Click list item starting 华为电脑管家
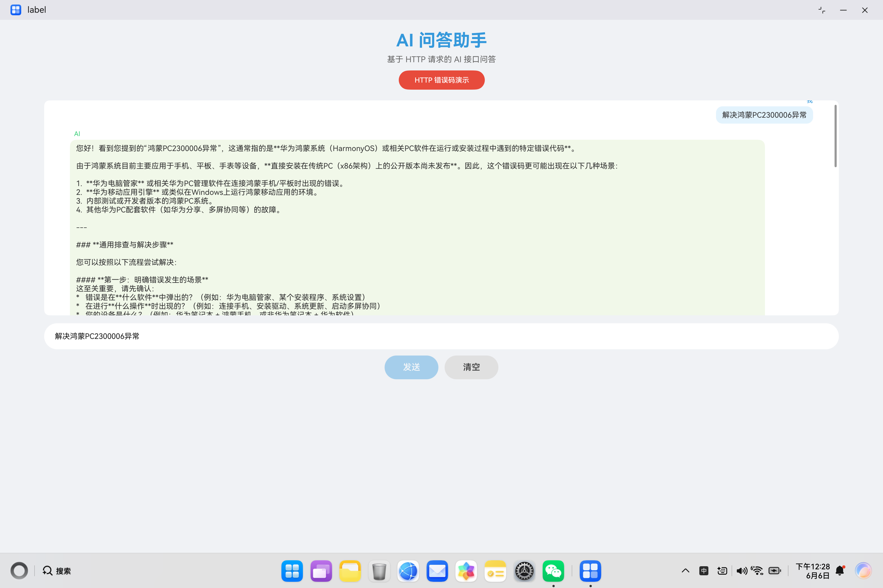883x588 pixels. 210,183
